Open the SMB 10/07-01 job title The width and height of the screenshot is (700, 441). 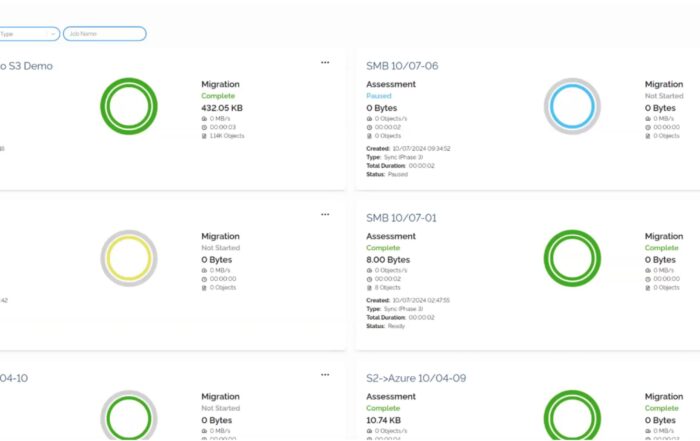coord(401,218)
